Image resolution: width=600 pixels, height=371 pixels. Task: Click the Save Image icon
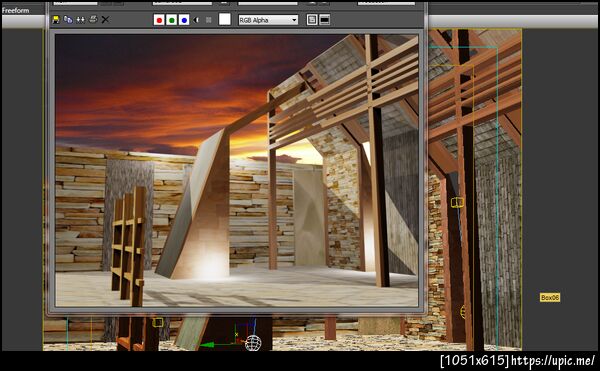click(x=56, y=20)
